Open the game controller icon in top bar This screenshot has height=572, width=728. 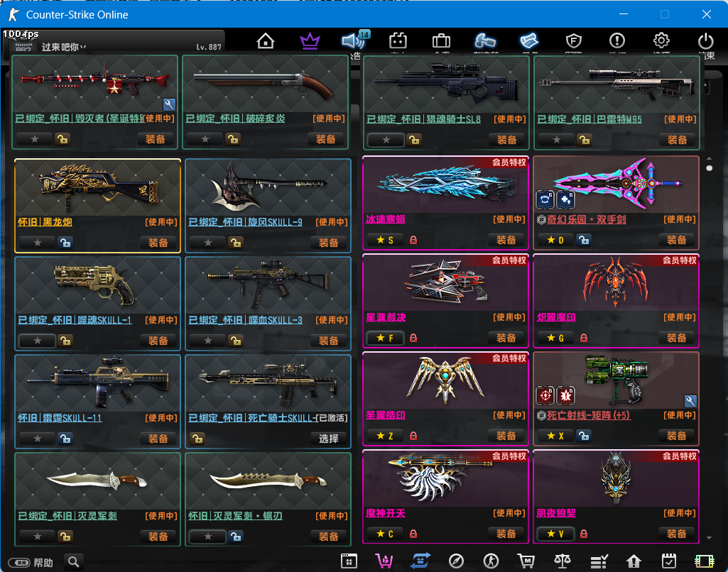point(398,41)
